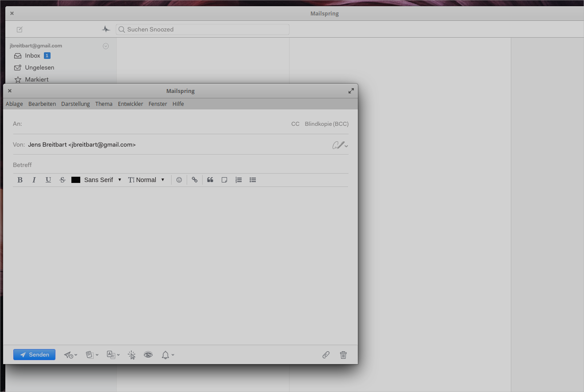This screenshot has height=392, width=584.
Task: Click the Senden button
Action: click(x=34, y=354)
